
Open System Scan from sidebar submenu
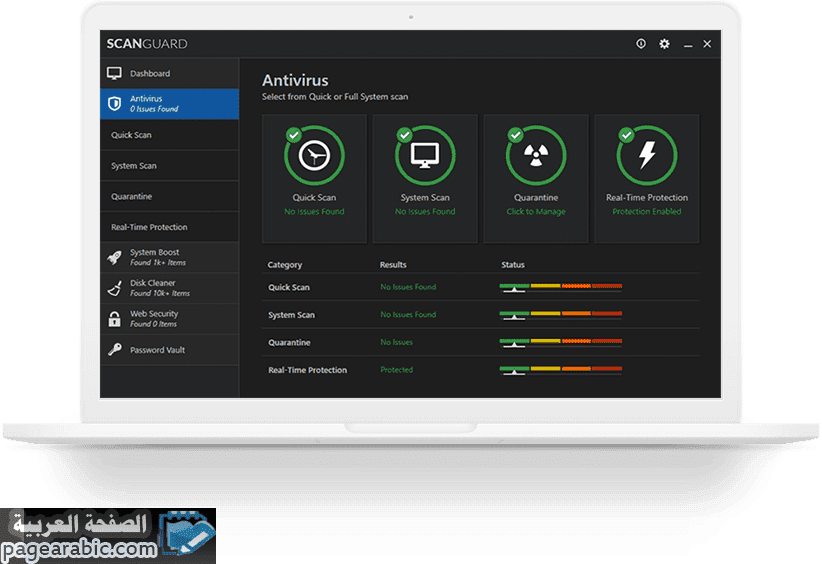[169, 166]
